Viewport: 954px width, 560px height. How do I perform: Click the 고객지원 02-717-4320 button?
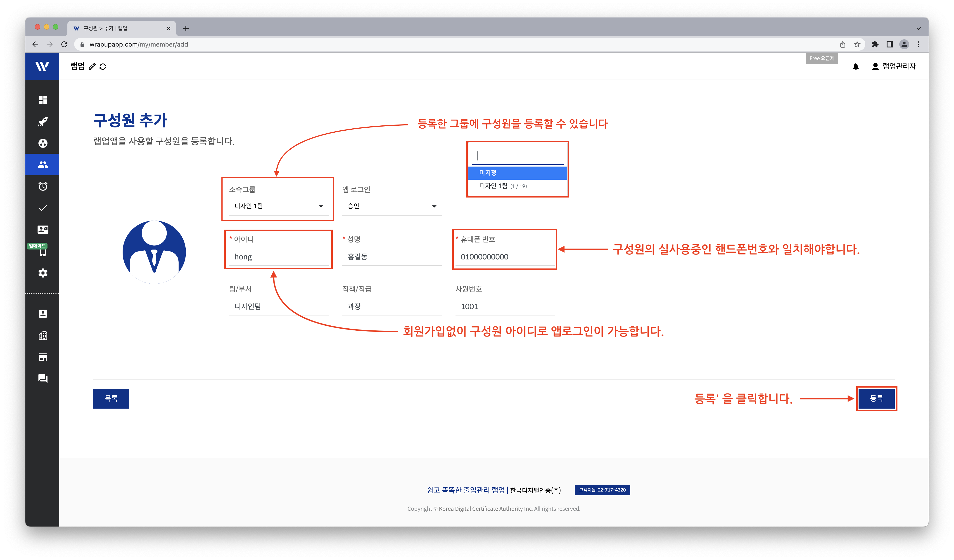[602, 490]
